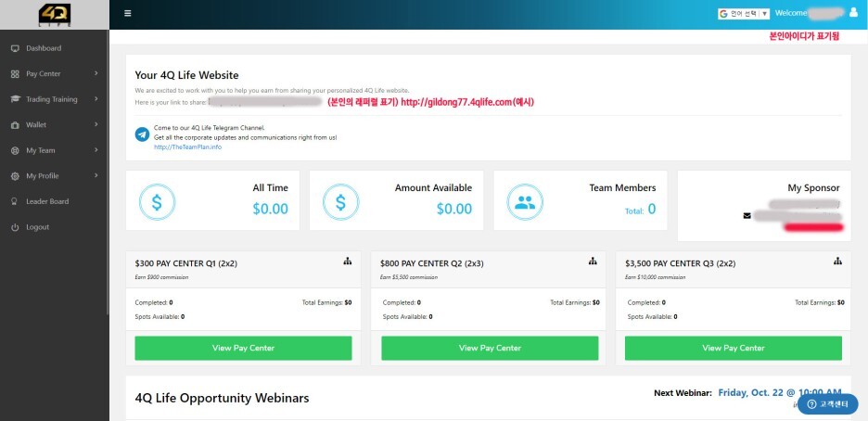
Task: Click the Next Webinar date text
Action: point(780,393)
